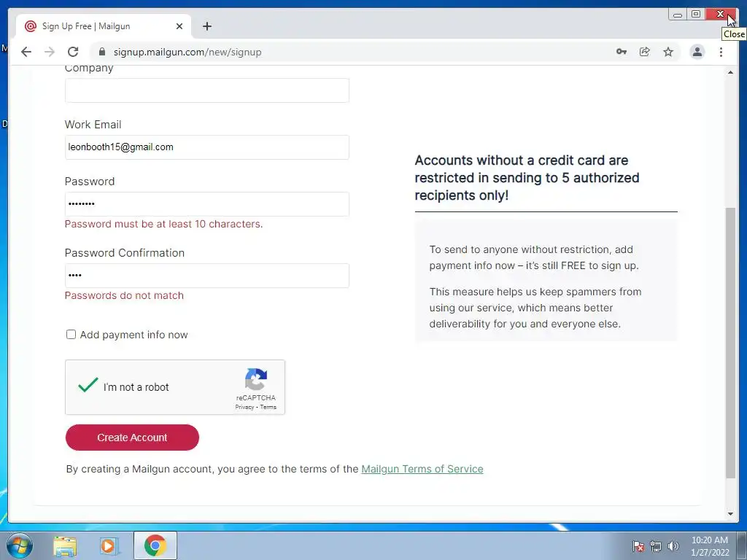This screenshot has width=747, height=560.
Task: Reload the Mailgun signup page
Action: (x=73, y=52)
